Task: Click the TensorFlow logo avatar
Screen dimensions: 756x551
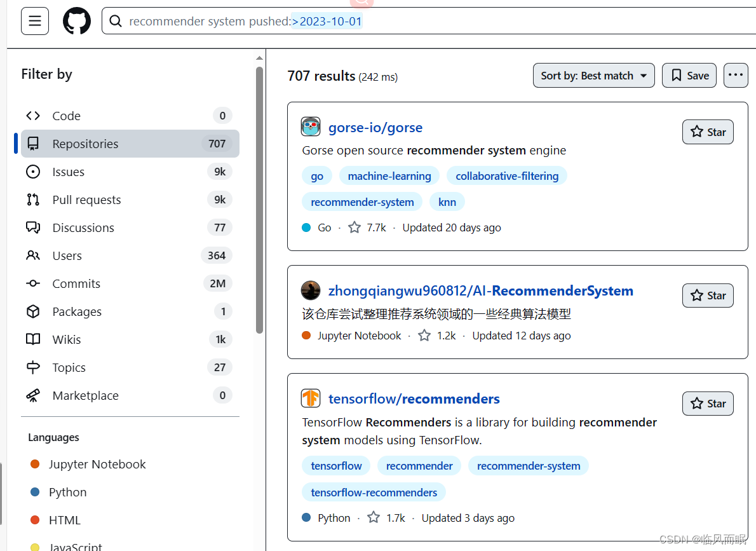Action: coord(311,398)
